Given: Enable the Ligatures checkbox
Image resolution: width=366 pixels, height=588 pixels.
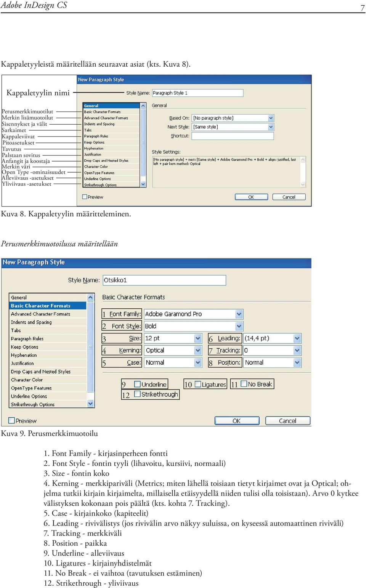Looking at the screenshot, I should point(198,384).
